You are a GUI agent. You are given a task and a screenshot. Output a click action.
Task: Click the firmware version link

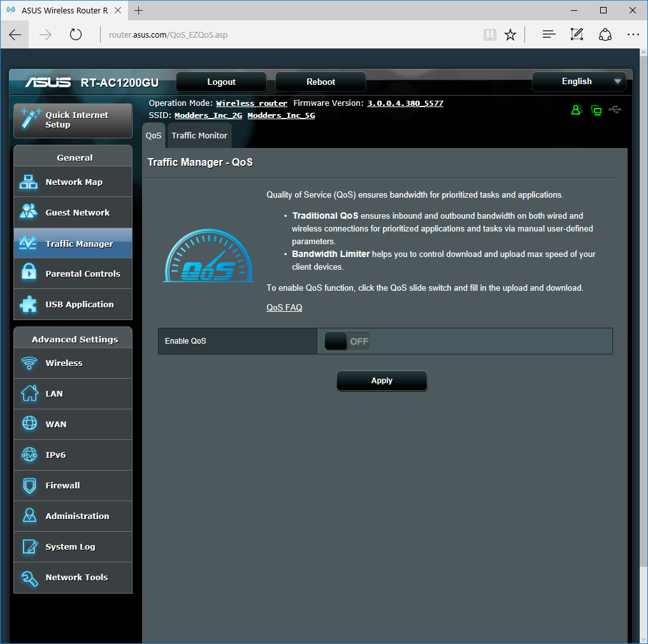[405, 103]
